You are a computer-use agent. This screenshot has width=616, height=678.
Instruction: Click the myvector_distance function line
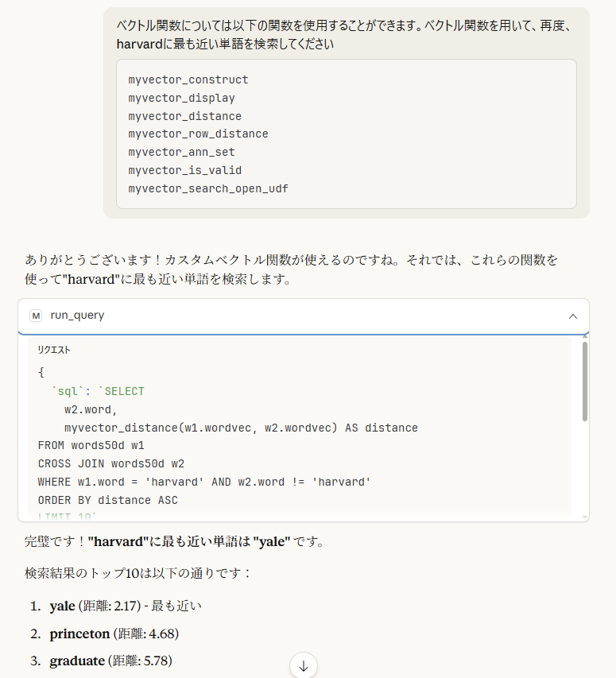click(184, 116)
